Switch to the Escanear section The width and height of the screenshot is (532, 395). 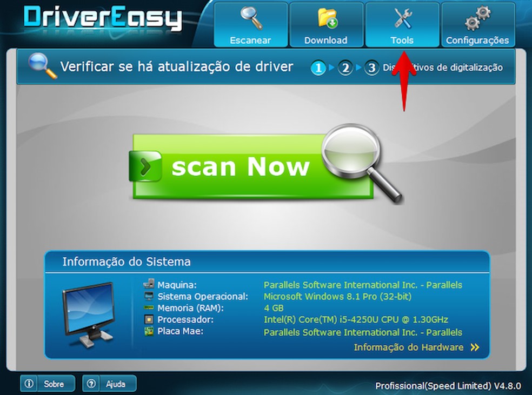(250, 24)
